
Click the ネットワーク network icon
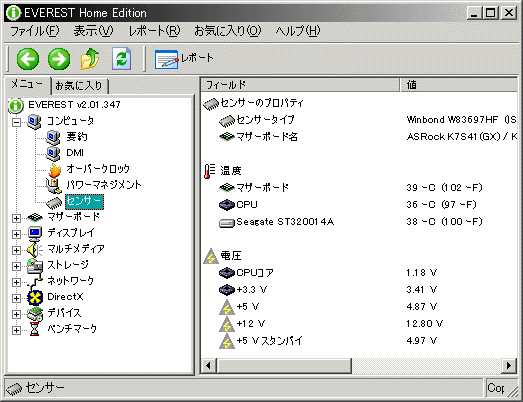[x=35, y=282]
